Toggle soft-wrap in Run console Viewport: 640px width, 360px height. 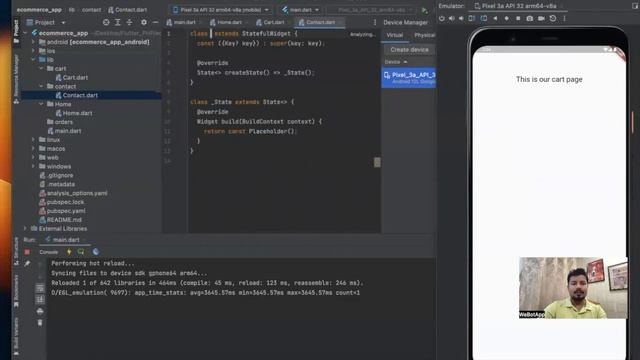tap(40, 289)
